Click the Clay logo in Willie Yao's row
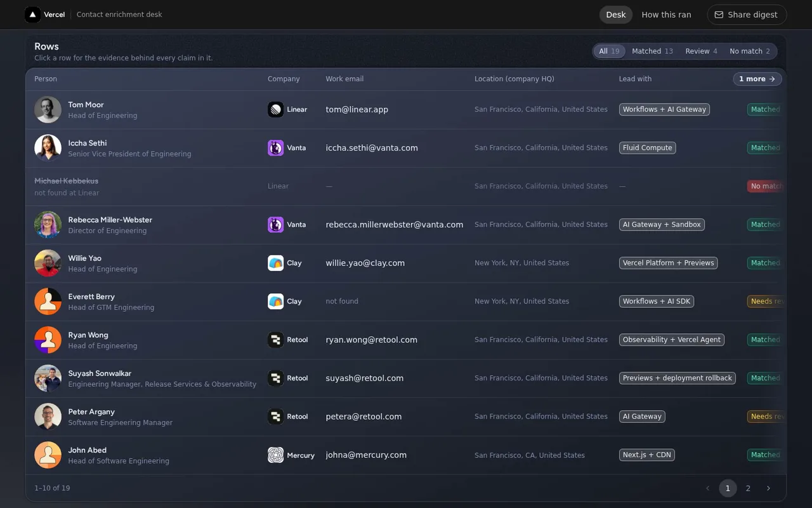 [x=275, y=263]
